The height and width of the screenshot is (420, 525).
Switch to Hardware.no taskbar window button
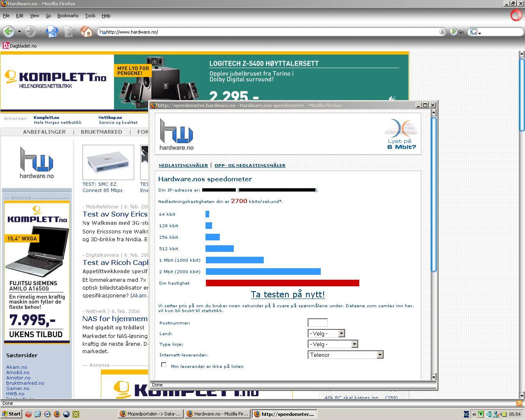click(x=217, y=414)
